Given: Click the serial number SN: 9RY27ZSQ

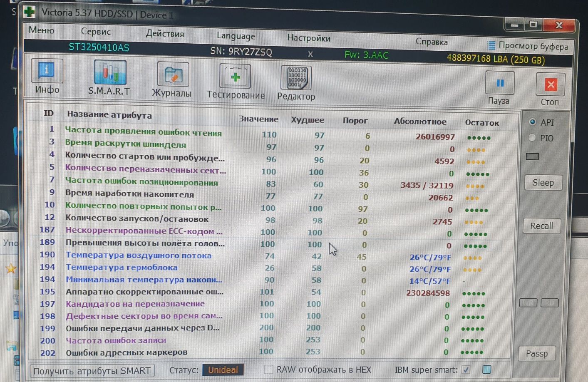Looking at the screenshot, I should click(x=241, y=52).
